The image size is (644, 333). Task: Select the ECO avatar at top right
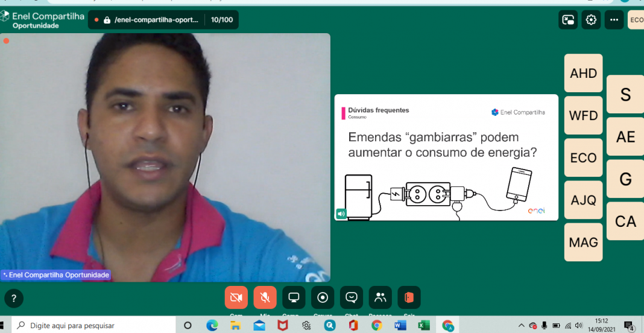point(636,20)
